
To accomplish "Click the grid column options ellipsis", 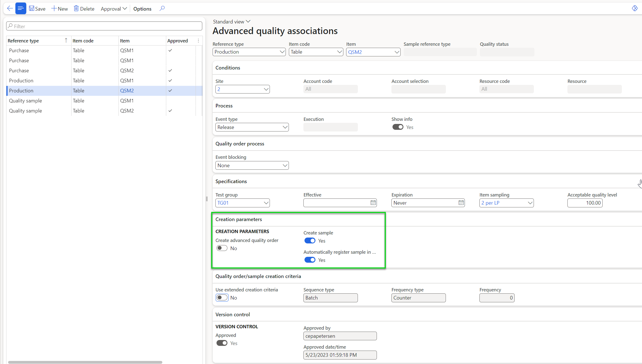I will pyautogui.click(x=198, y=41).
